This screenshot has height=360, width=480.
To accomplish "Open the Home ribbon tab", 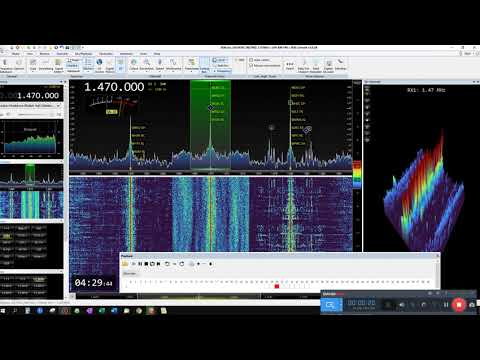I will click(16, 54).
